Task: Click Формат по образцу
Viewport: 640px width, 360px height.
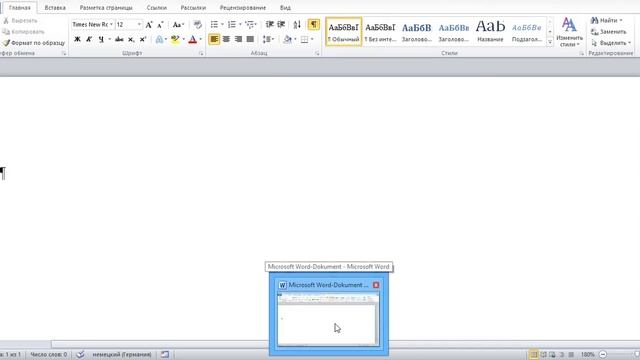Action: coord(33,43)
